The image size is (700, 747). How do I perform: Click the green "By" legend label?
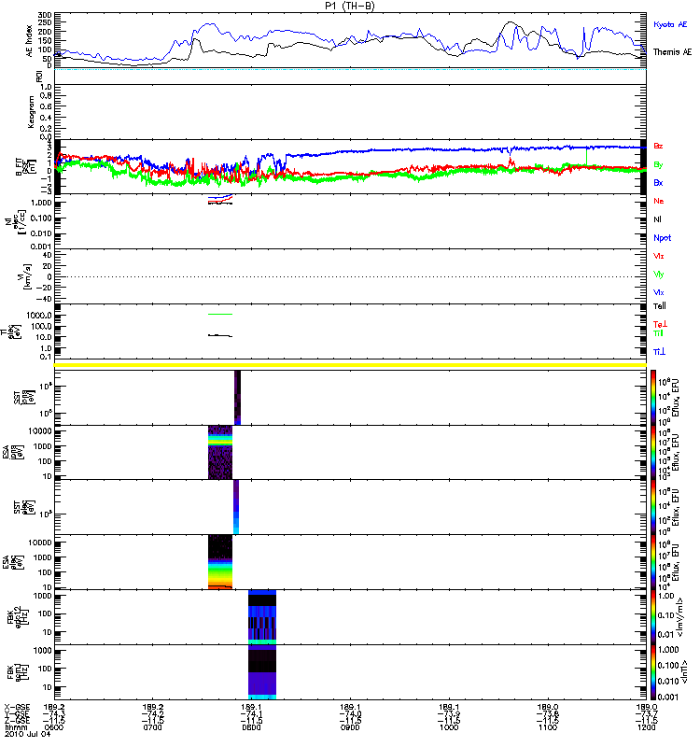658,165
